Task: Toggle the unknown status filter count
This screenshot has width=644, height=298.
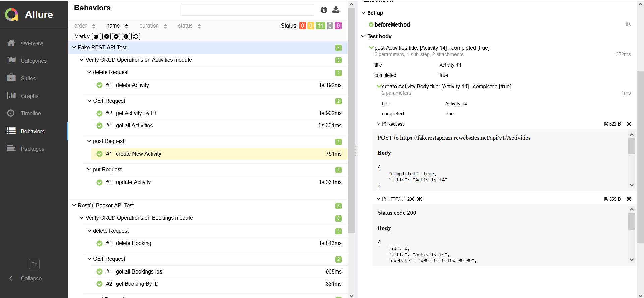Action: [x=338, y=26]
